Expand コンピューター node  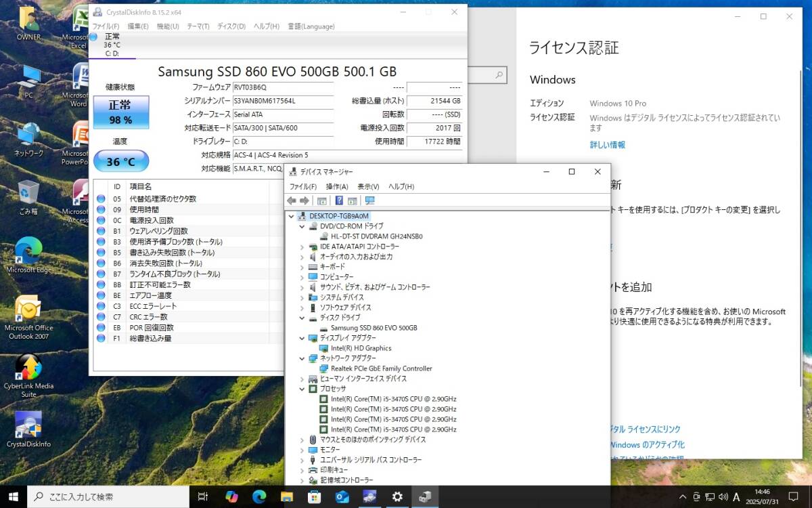coord(302,277)
